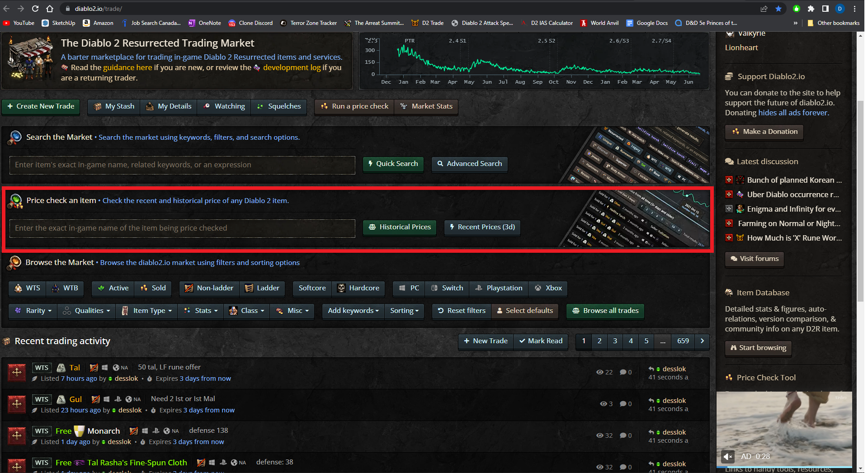Click the browser home icon
The width and height of the screenshot is (868, 473).
[50, 9]
